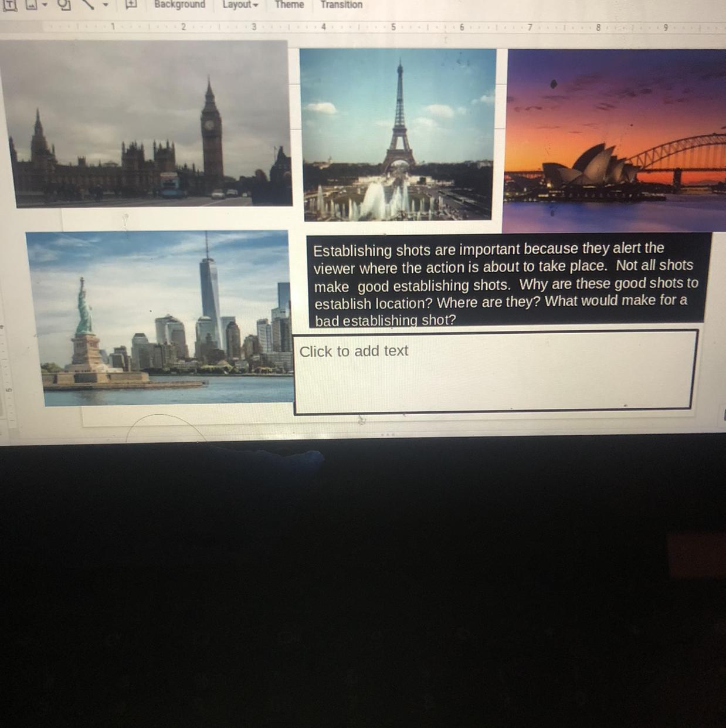Click the Insert image icon
726x728 pixels.
pos(31,4)
